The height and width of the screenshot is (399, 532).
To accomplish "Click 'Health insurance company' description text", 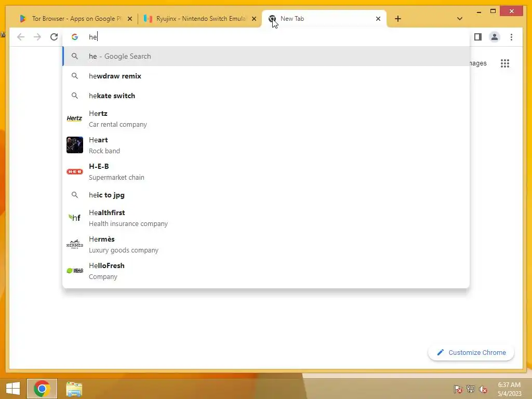I will pyautogui.click(x=128, y=223).
